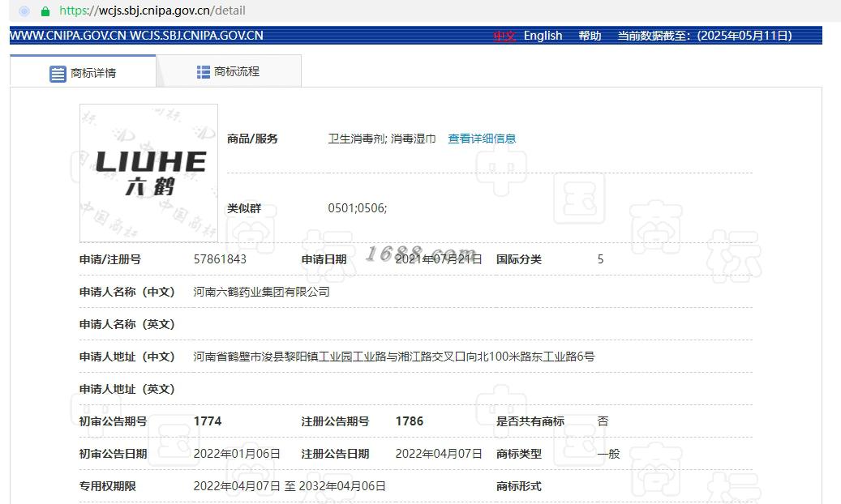The height and width of the screenshot is (504, 841).
Task: Select shared trademark value 否
Action: click(x=603, y=421)
